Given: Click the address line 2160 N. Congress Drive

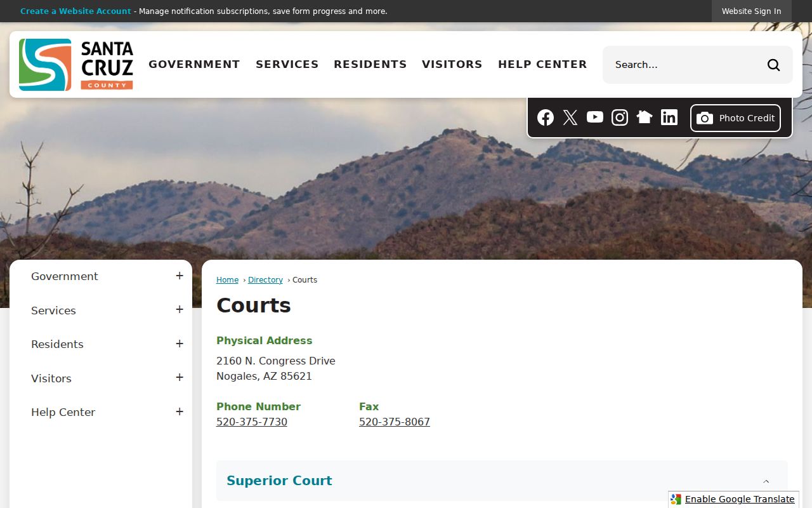Looking at the screenshot, I should tap(276, 361).
